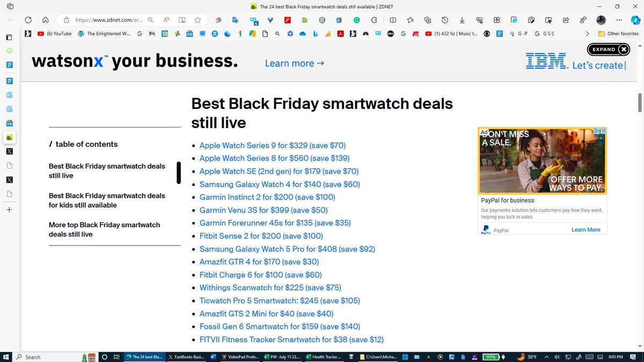The image size is (644, 362).
Task: Open the Favorites list icon
Action: click(411, 20)
